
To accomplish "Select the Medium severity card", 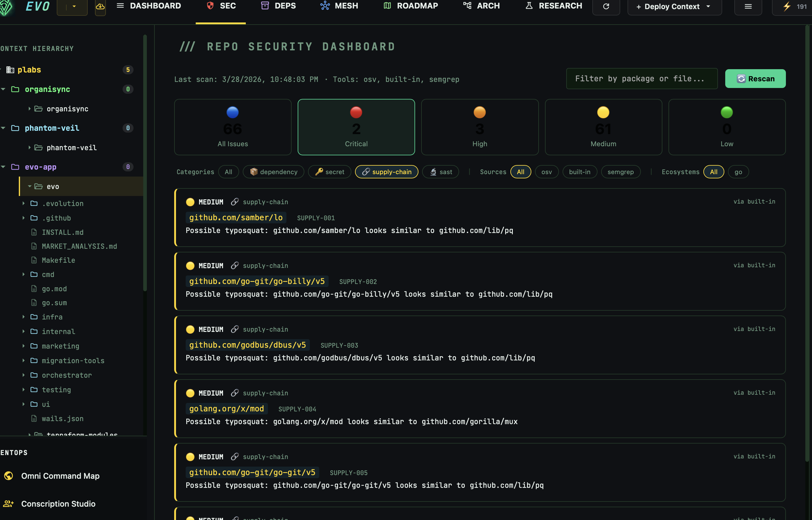I will tap(603, 127).
